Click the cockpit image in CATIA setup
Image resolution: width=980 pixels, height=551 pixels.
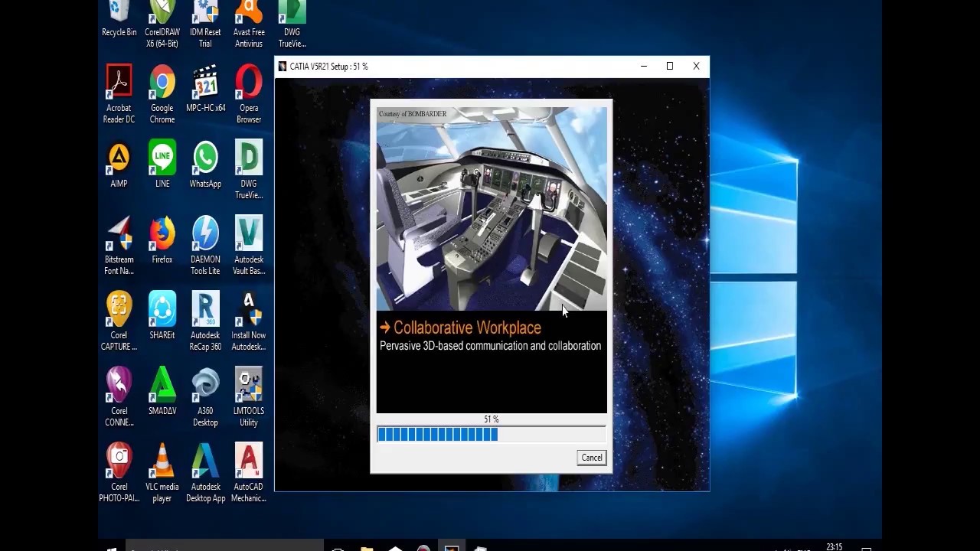[492, 209]
